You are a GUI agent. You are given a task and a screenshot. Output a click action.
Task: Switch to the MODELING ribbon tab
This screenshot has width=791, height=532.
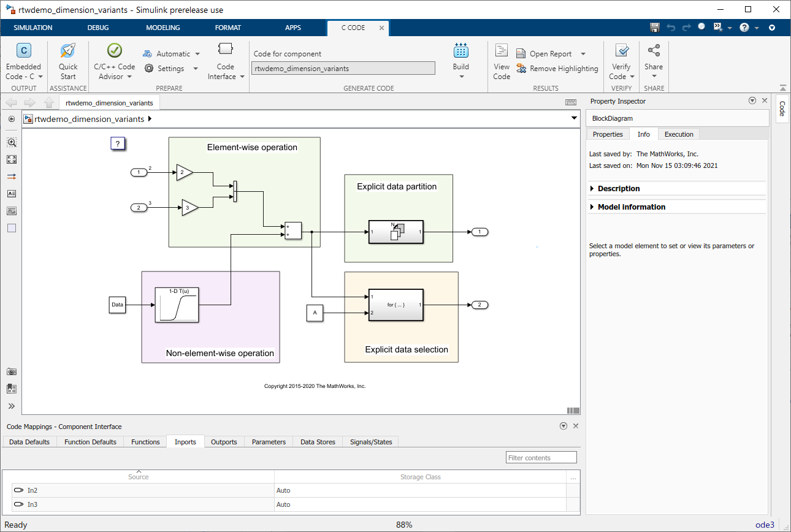coord(163,28)
